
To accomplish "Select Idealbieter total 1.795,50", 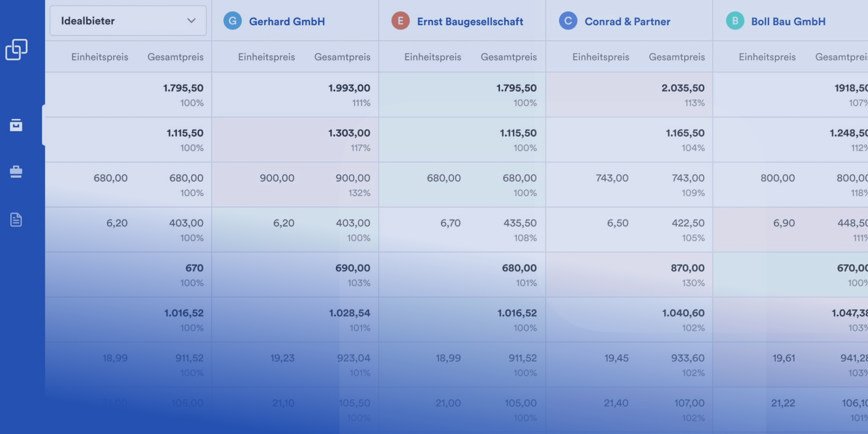I will pos(183,88).
